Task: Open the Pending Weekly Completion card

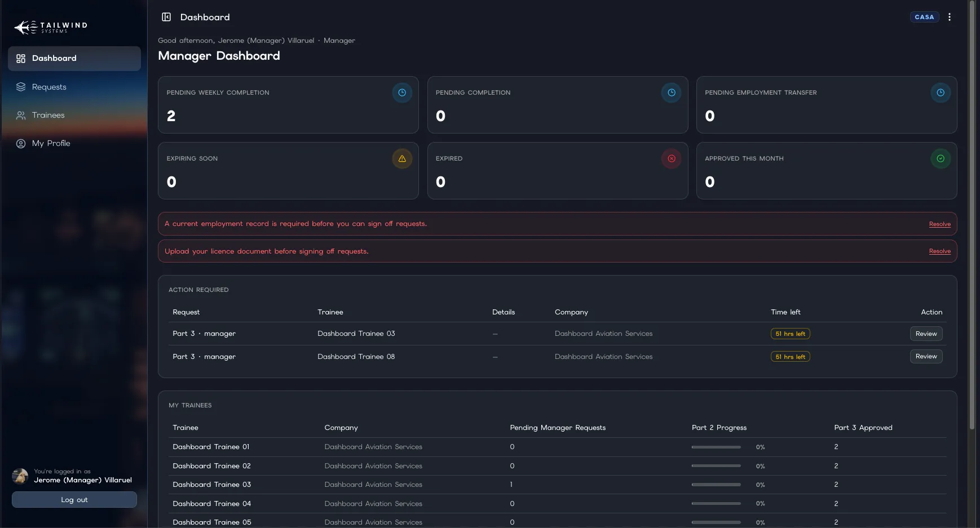Action: 288,105
